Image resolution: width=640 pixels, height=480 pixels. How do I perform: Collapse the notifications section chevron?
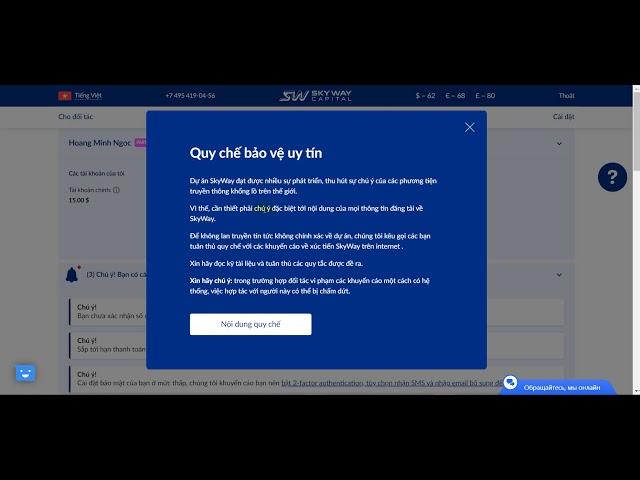click(x=559, y=275)
